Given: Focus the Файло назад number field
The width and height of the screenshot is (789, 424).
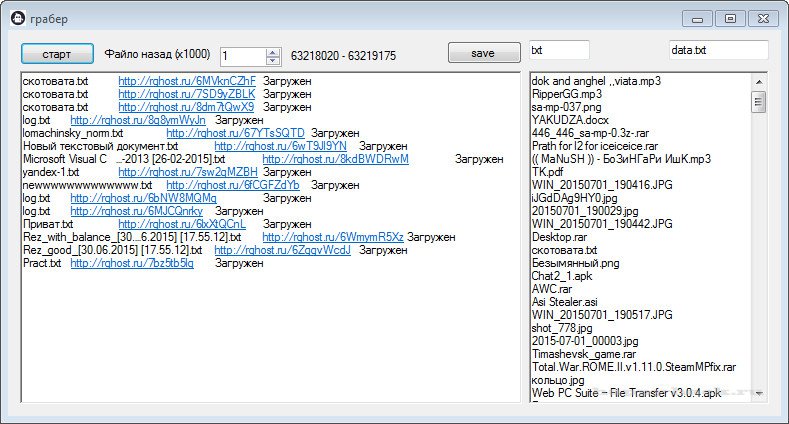Looking at the screenshot, I should coord(243,56).
